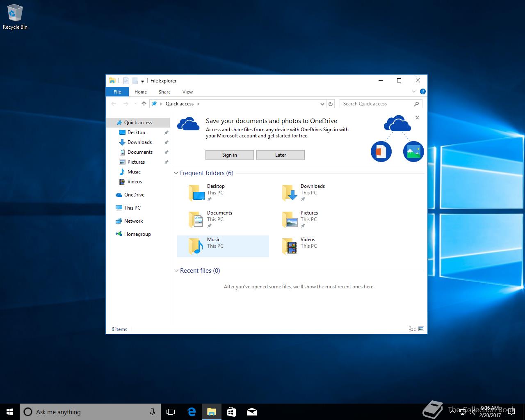The width and height of the screenshot is (525, 420).
Task: Click the Cortana Ask me anything box
Action: [90, 412]
